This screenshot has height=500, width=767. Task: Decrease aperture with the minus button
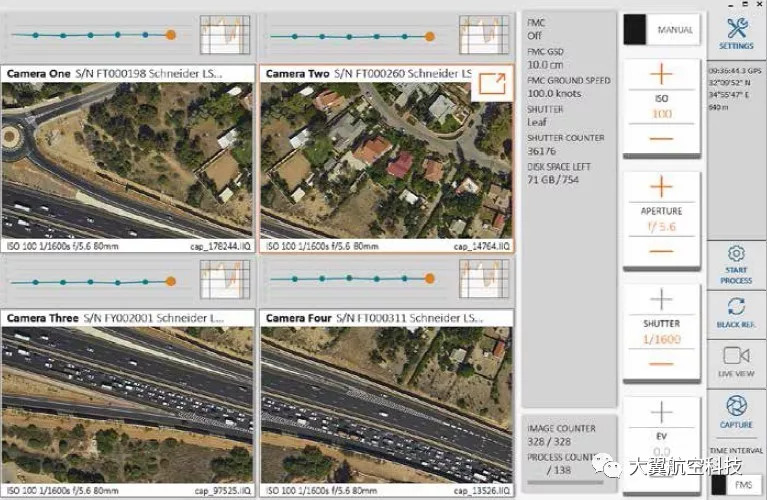coord(661,250)
